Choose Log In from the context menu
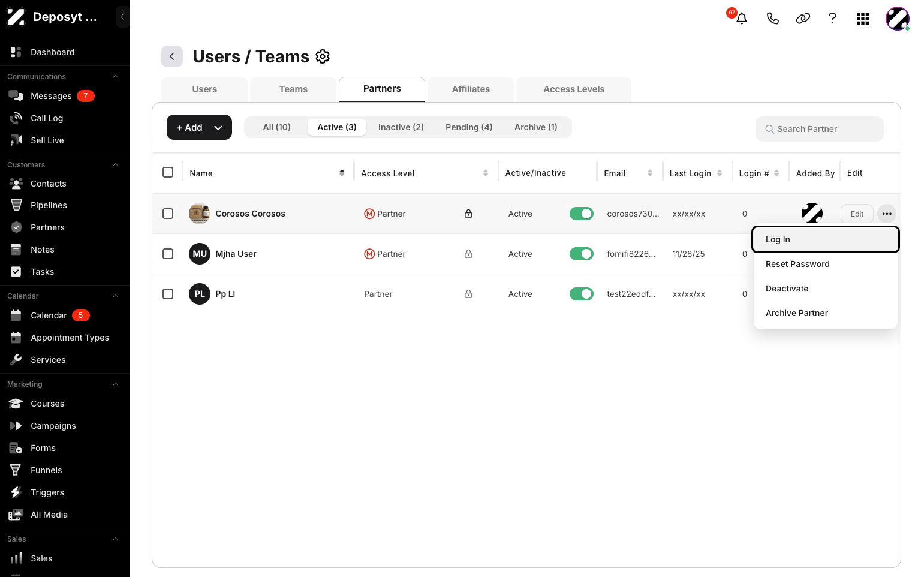 [x=826, y=239]
